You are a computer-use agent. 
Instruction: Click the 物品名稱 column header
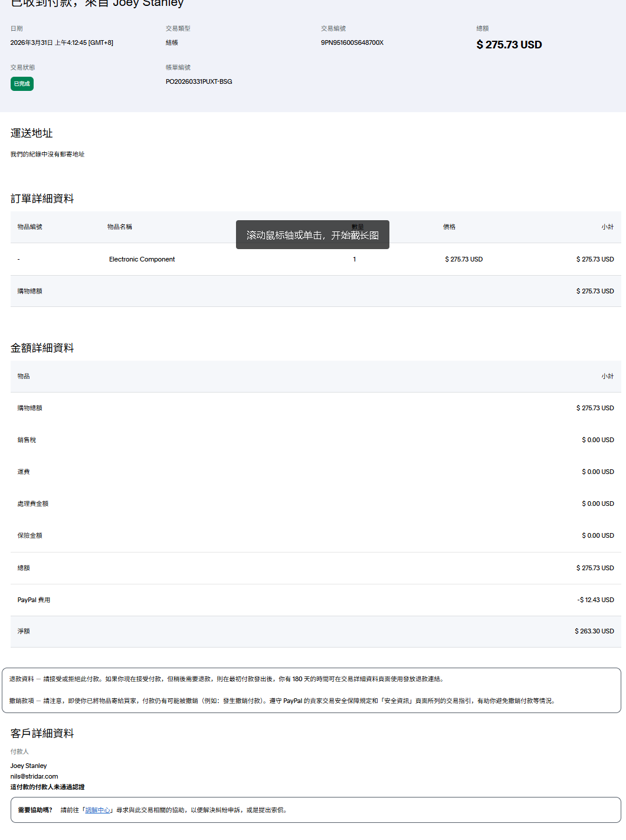click(x=120, y=227)
